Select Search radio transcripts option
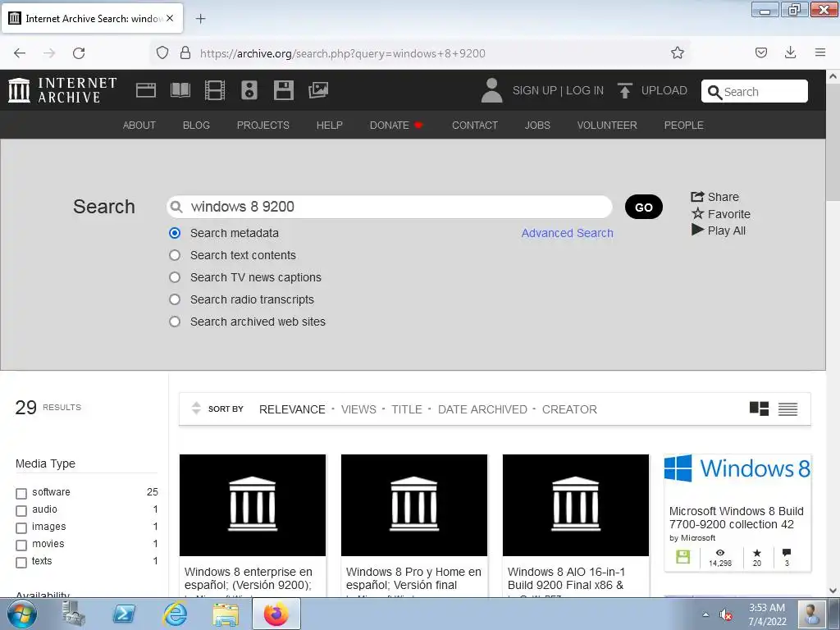Screen dimensions: 840x630 tap(175, 299)
